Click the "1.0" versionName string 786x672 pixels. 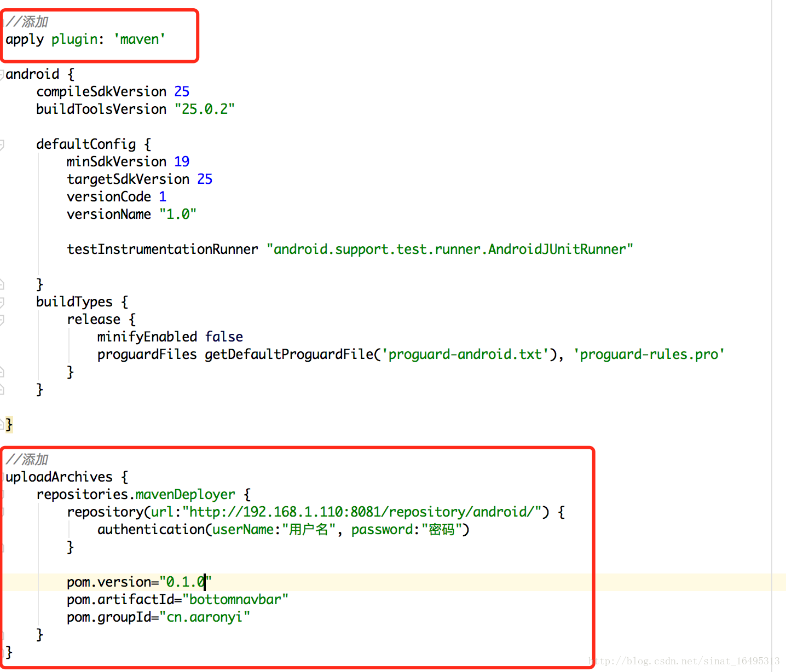[178, 214]
